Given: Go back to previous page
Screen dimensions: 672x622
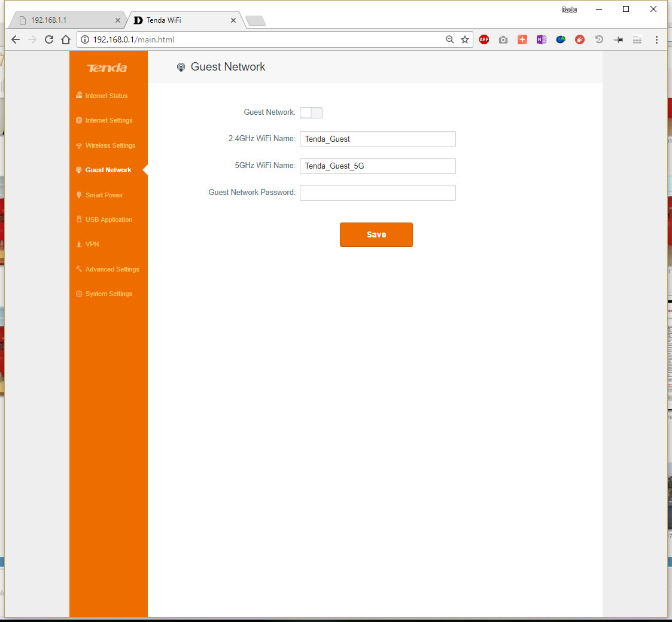Looking at the screenshot, I should point(16,39).
